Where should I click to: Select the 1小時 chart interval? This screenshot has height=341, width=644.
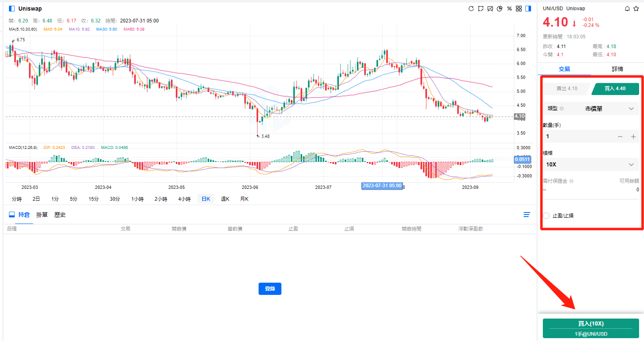tap(137, 199)
